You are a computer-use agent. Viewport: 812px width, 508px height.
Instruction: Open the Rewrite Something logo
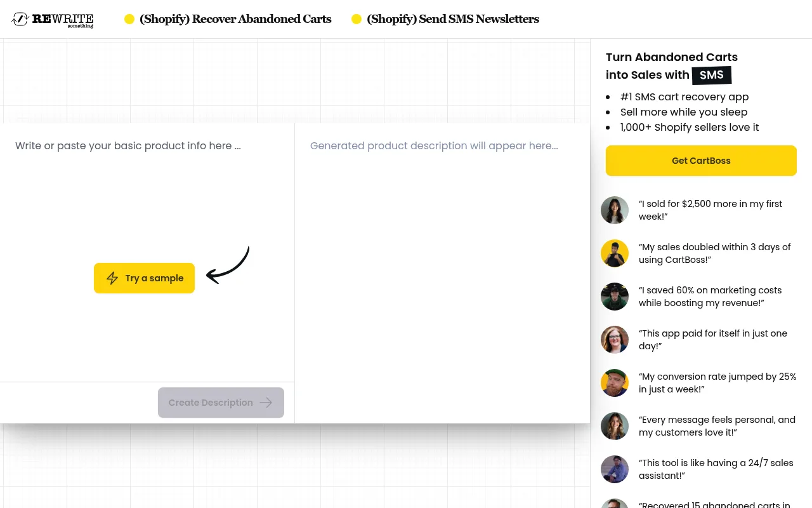[x=53, y=20]
